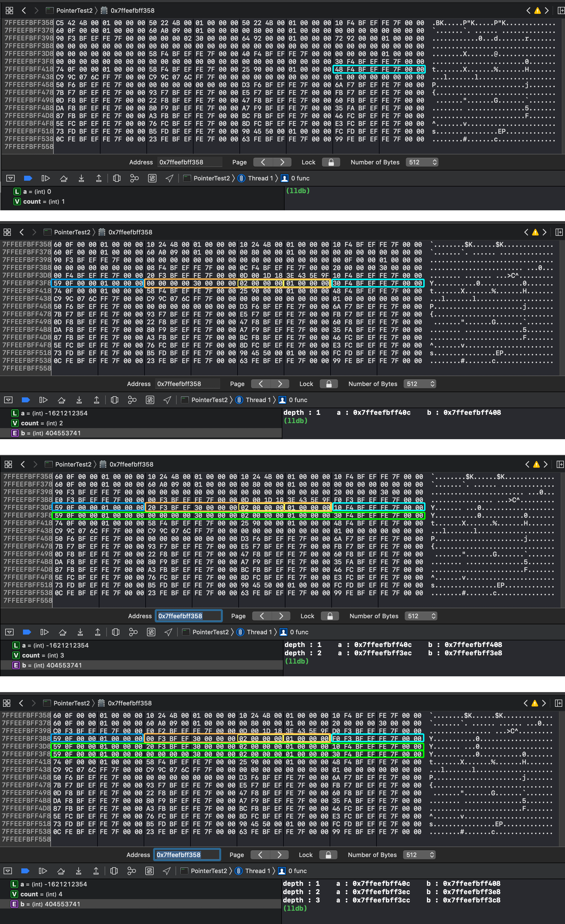This screenshot has height=924, width=565.
Task: Go to previous memory page in second view
Action: 260,384
